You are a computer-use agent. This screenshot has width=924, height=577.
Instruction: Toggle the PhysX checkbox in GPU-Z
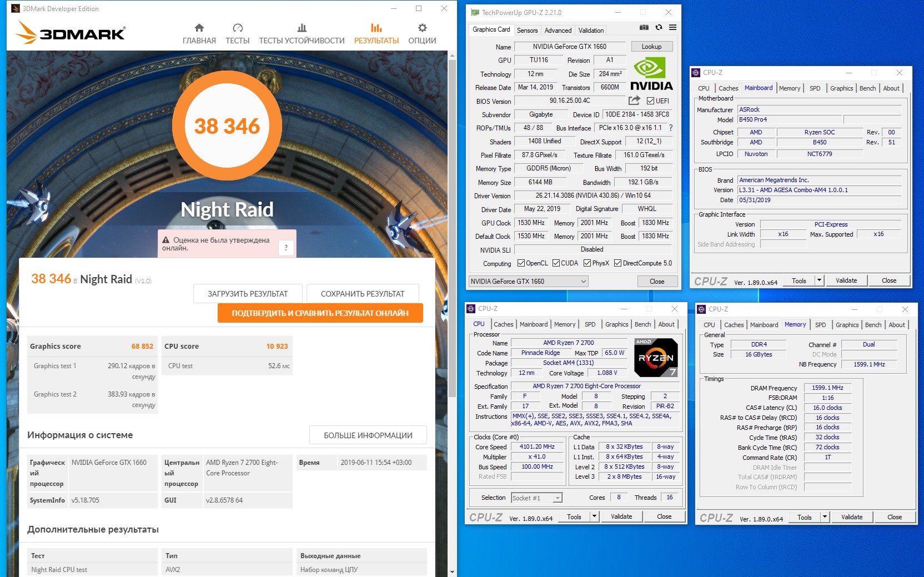click(587, 263)
